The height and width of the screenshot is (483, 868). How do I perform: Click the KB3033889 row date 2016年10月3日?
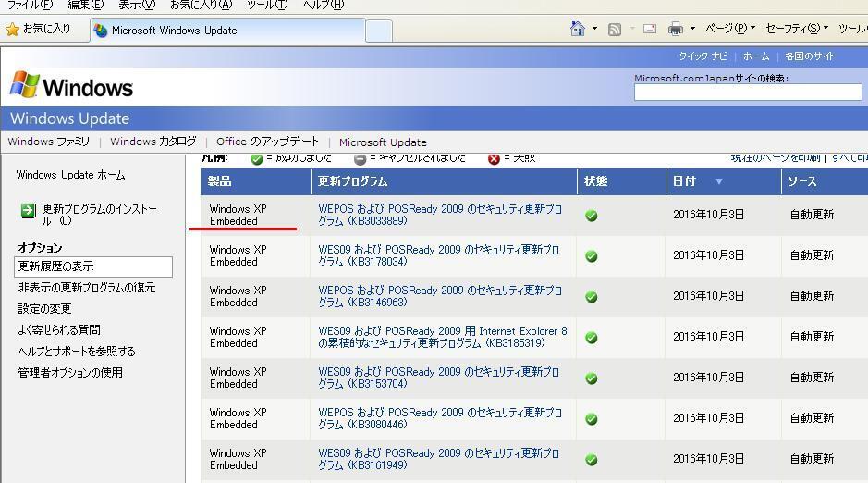click(x=708, y=215)
